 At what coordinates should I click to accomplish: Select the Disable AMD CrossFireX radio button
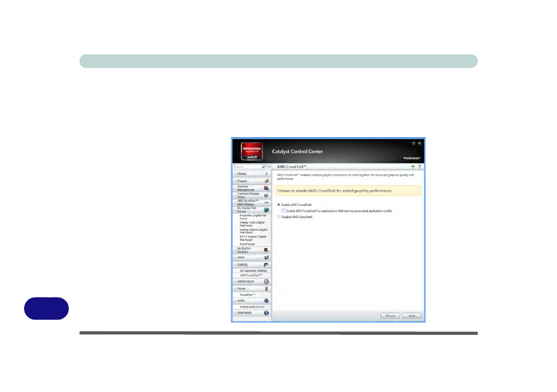pos(279,217)
